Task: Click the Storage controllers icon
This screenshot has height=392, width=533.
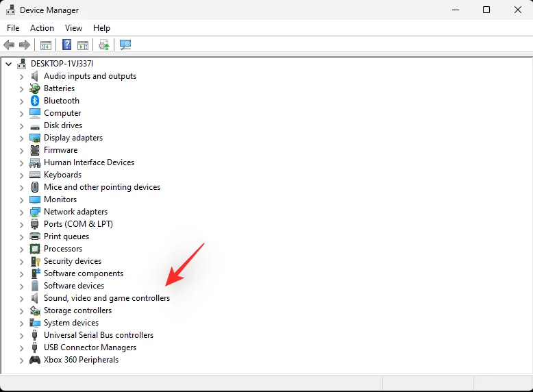Action: coord(35,310)
